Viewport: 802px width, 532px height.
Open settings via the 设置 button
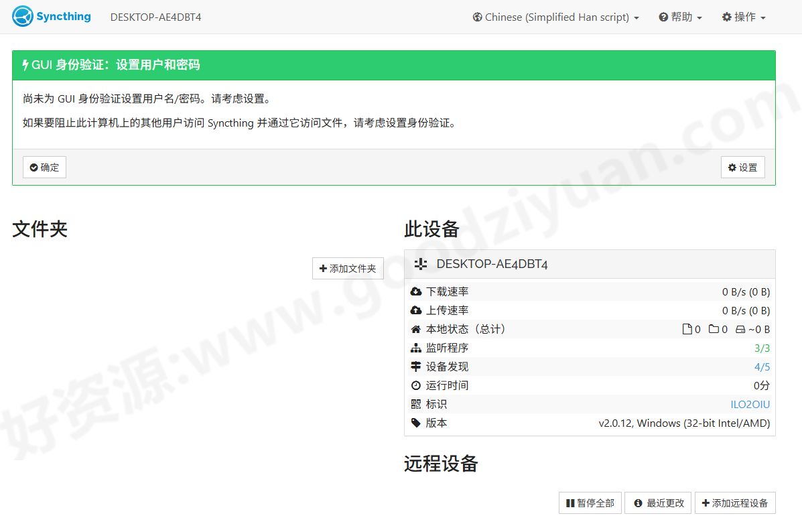coord(742,167)
